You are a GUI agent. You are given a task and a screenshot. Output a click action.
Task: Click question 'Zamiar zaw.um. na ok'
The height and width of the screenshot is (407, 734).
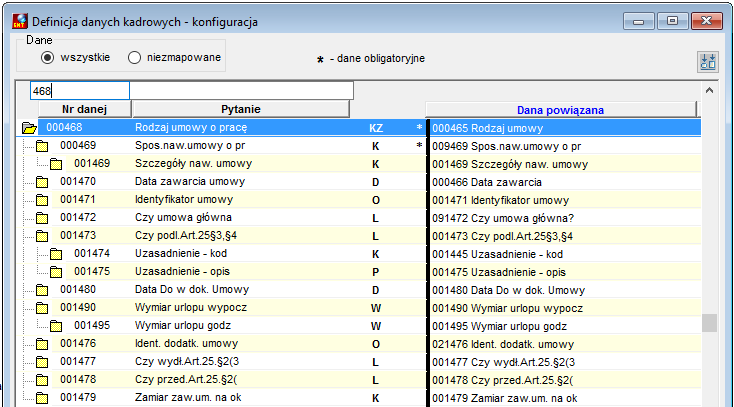pyautogui.click(x=188, y=397)
